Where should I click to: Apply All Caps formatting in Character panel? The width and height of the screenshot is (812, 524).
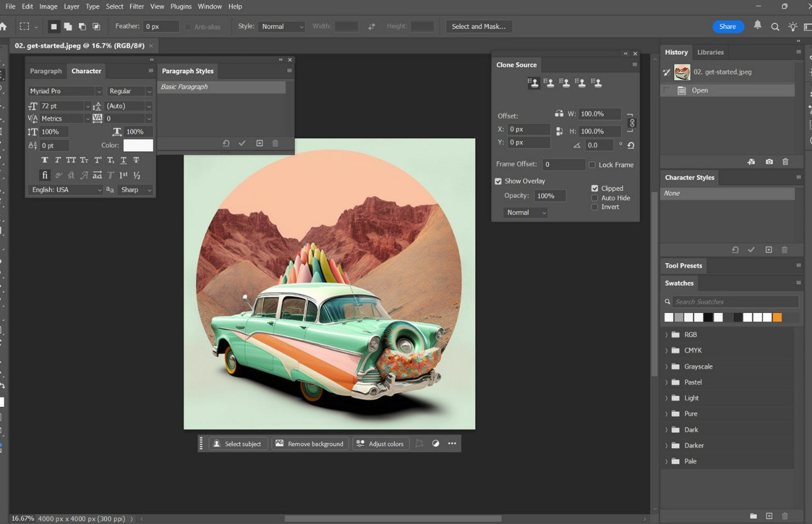click(71, 159)
